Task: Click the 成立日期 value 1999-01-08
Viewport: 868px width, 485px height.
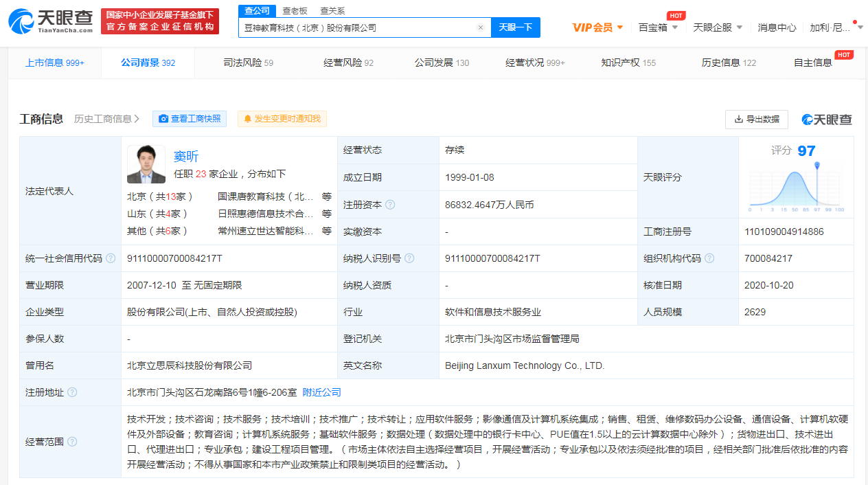Action: 470,177
